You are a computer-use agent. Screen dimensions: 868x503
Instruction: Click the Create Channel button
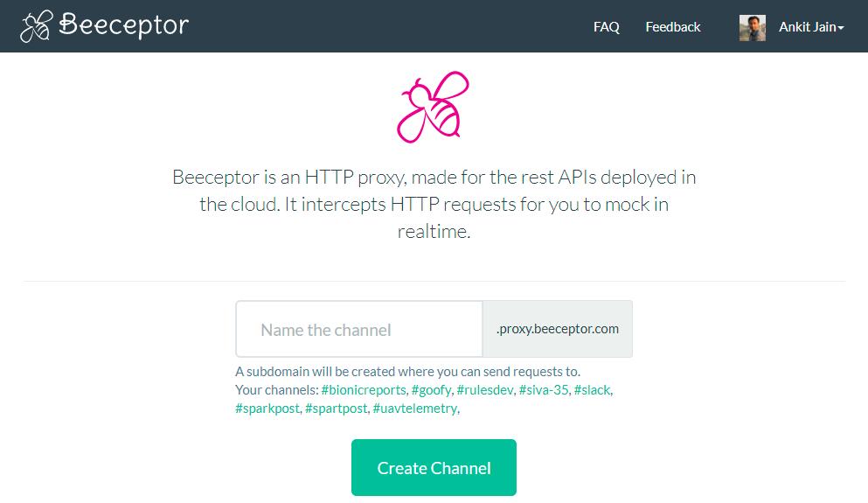(x=434, y=467)
